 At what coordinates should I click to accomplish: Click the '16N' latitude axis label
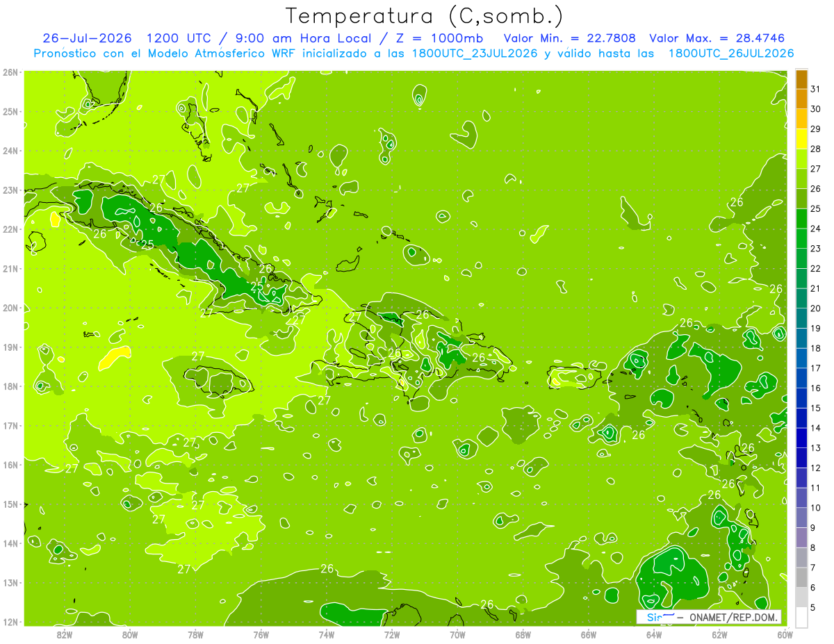pos(10,465)
